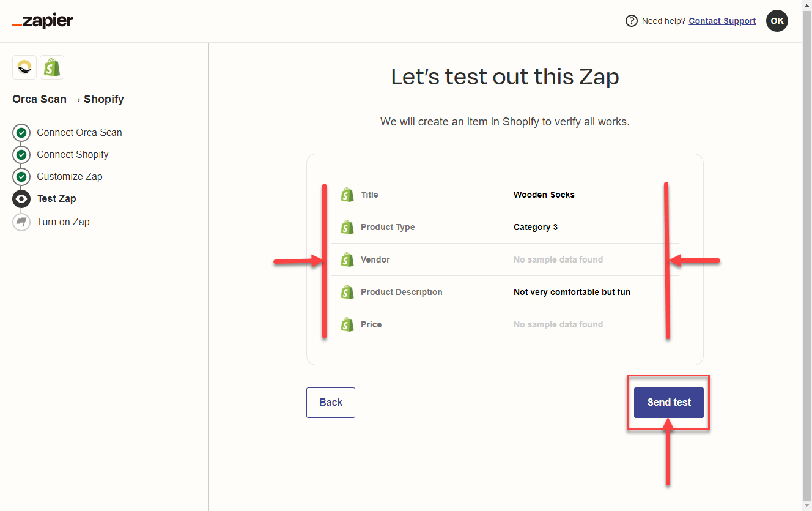812x511 pixels.
Task: Click the Shopify icon beside Price
Action: pos(347,324)
